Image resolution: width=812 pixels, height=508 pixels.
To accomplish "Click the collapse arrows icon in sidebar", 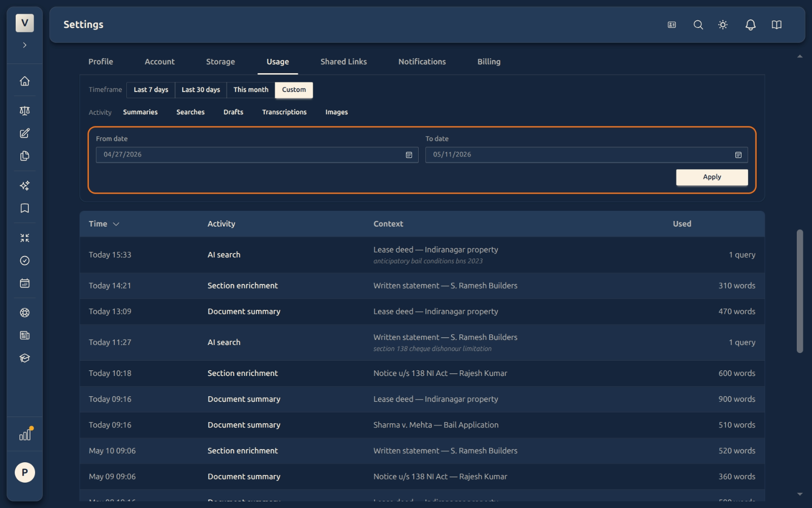I will click(24, 238).
